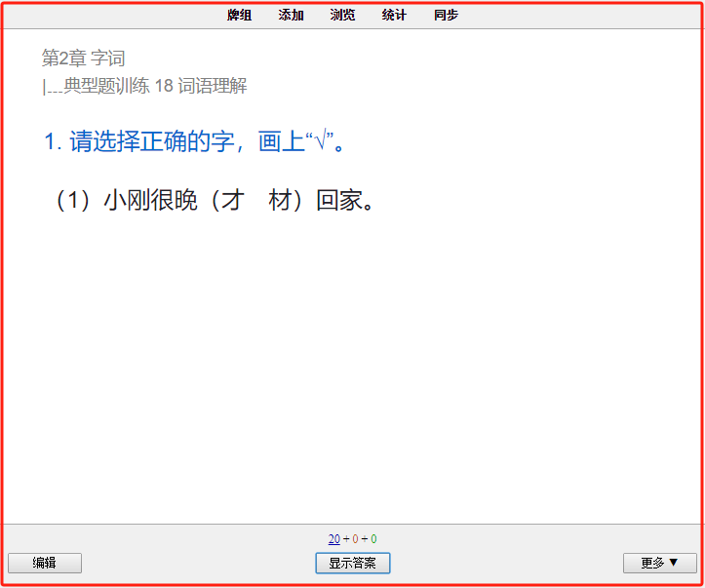Image resolution: width=705 pixels, height=588 pixels.
Task: Click the words 小刚很晚 in the sentence
Action: tap(150, 200)
